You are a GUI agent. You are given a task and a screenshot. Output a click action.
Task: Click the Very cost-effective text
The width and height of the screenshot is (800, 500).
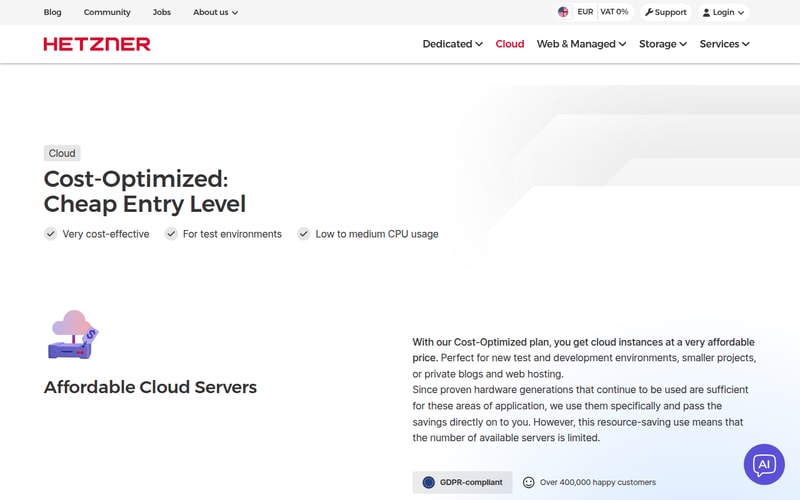click(106, 234)
